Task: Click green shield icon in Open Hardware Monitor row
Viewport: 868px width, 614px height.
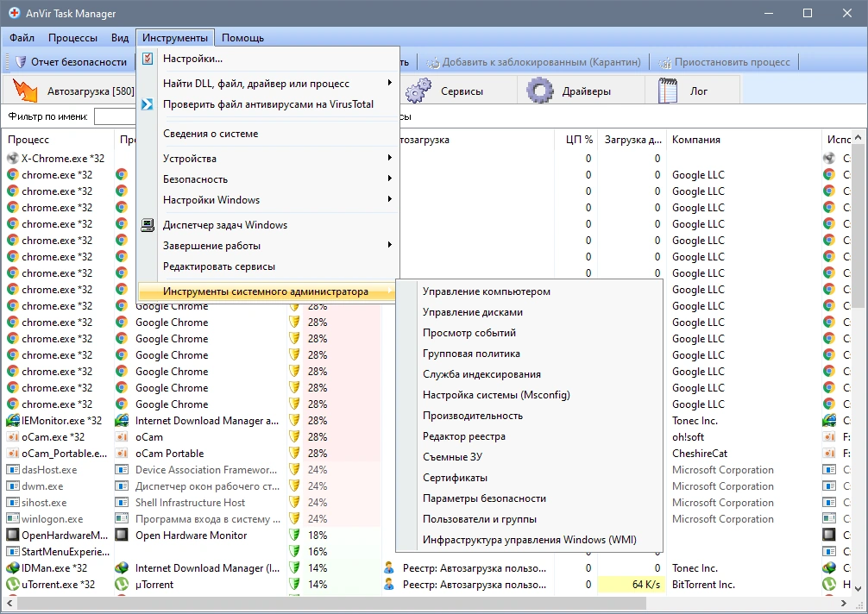Action: 294,535
